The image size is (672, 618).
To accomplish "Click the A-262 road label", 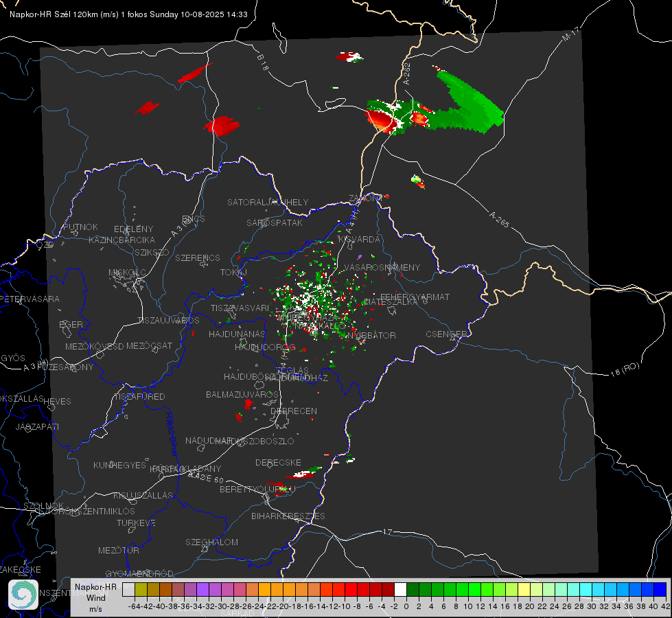I will click(407, 73).
